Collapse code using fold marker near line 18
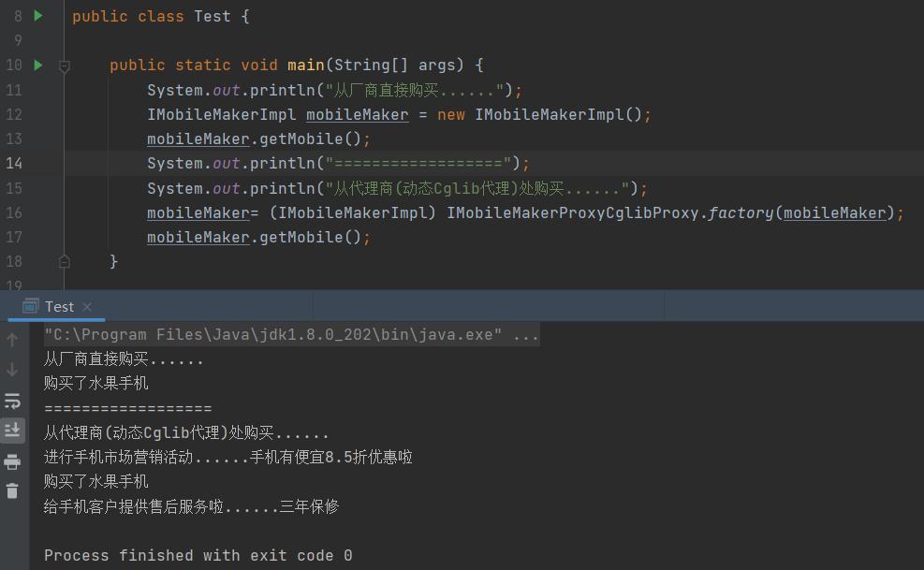The width and height of the screenshot is (924, 570). 64,261
